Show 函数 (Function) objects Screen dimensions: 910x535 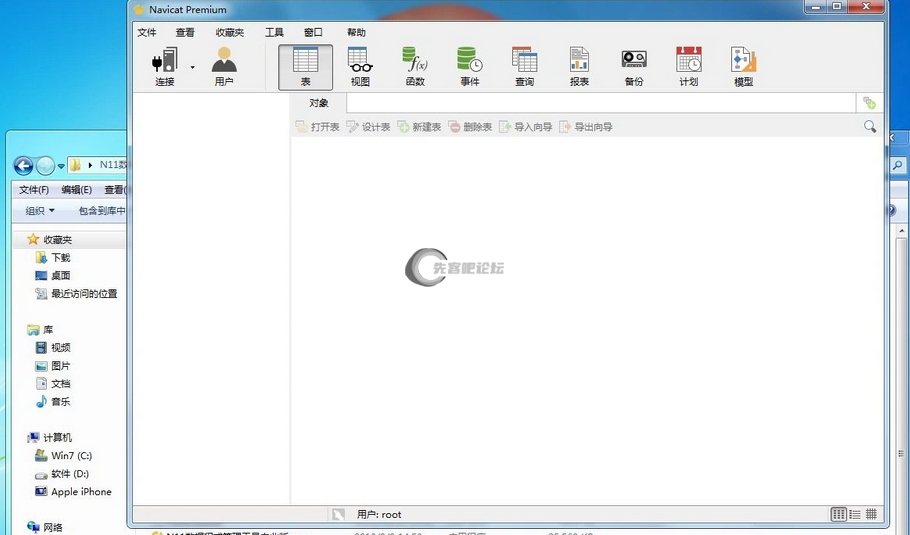415,66
